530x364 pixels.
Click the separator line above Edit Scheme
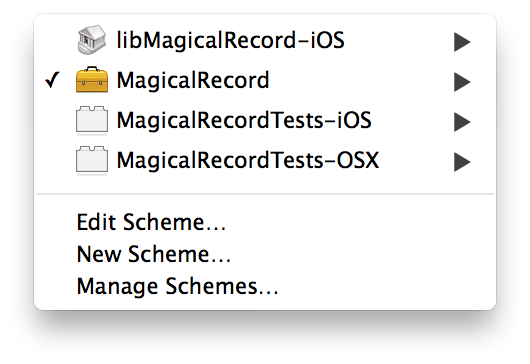pos(265,194)
